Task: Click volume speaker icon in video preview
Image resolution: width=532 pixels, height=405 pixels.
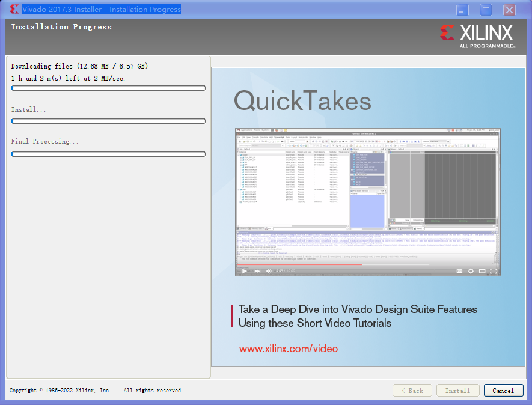Action: (269, 271)
